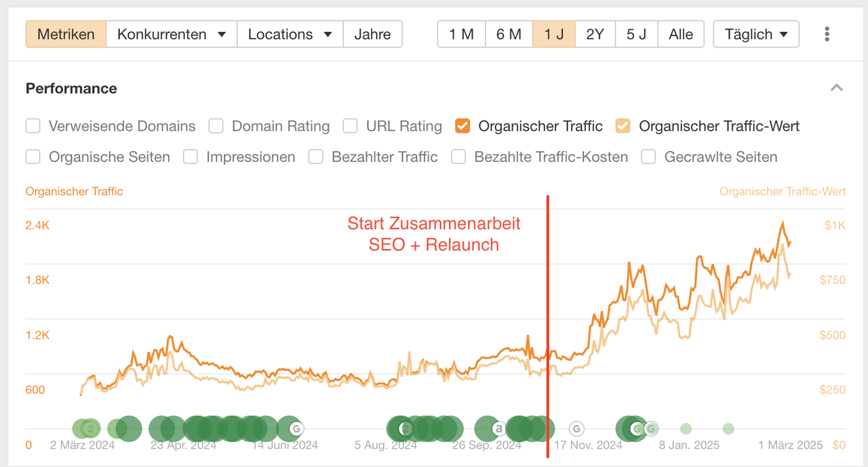Enable the Verweisende Domains checkbox

(x=33, y=126)
